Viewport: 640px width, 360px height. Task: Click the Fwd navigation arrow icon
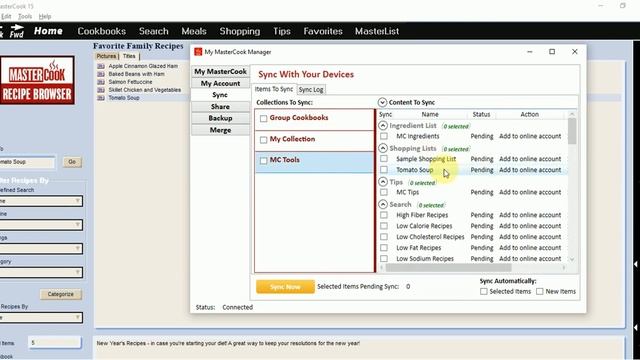click(x=17, y=31)
